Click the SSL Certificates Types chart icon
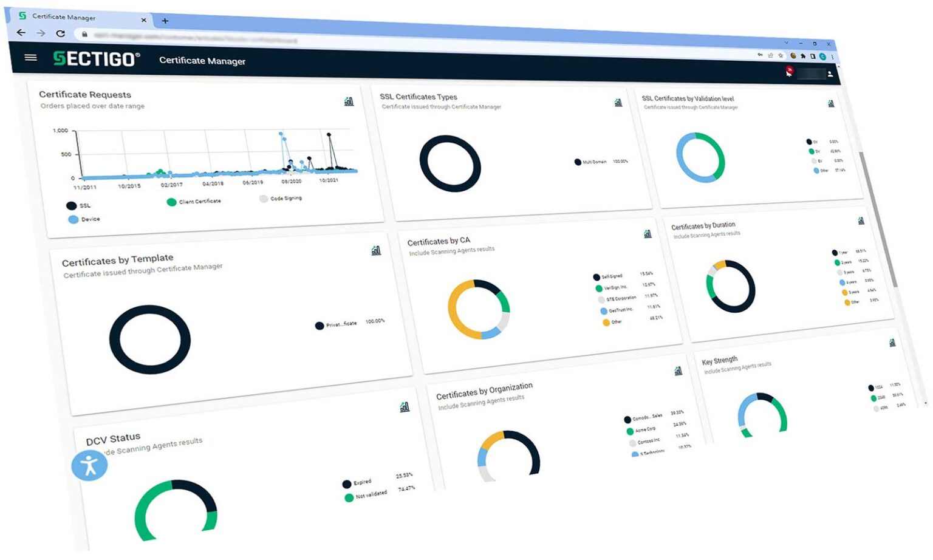This screenshot has height=560, width=933. pos(618,103)
